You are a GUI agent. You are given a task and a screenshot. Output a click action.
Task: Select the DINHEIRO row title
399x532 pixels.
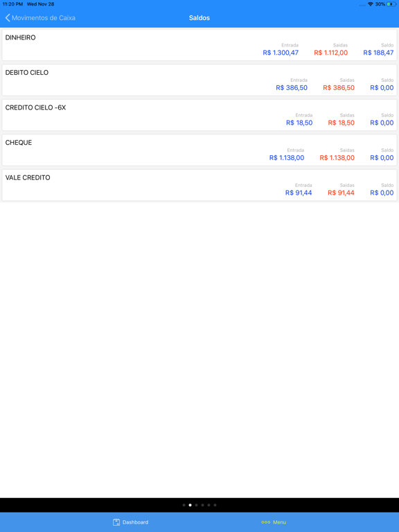click(x=20, y=37)
